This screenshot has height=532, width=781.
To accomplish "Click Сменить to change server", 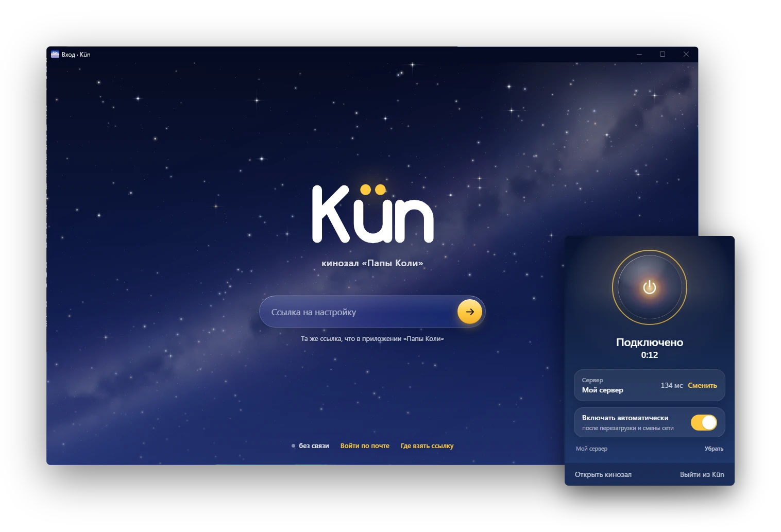I will 702,385.
